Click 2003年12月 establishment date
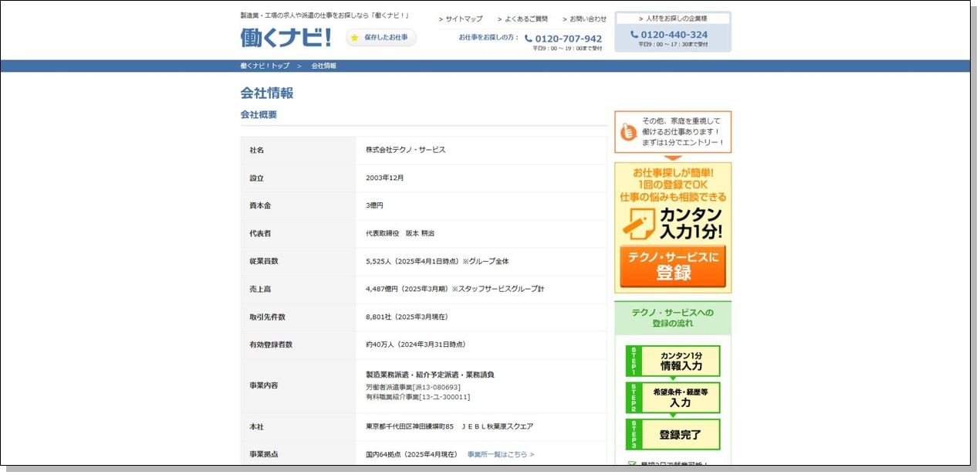 coord(385,178)
